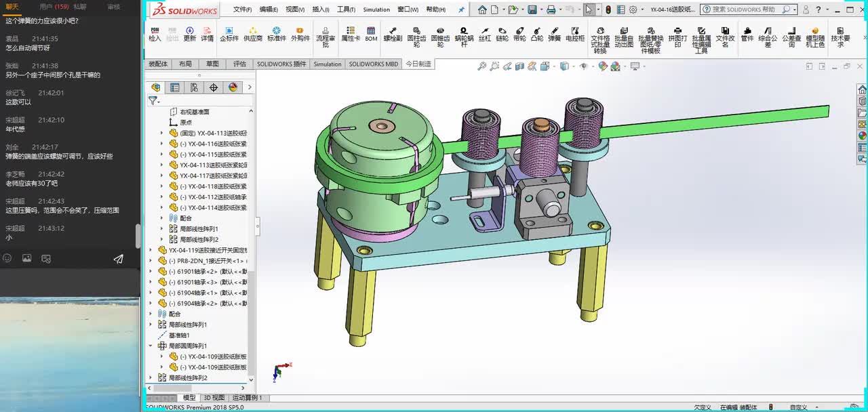Switch to the SOLIDWORKS MBD tab

pos(373,64)
